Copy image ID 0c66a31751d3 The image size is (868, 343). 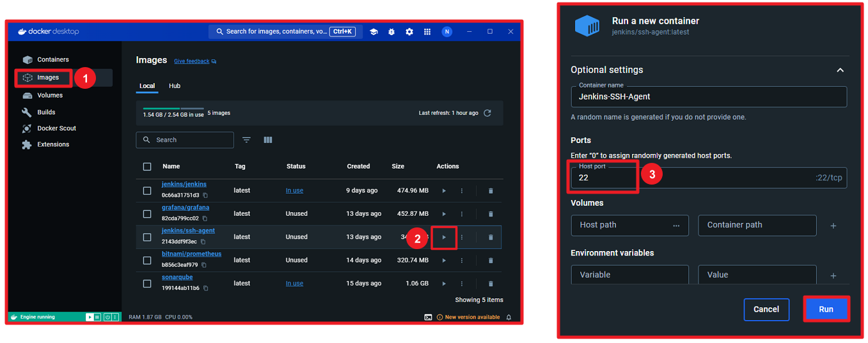pyautogui.click(x=205, y=195)
